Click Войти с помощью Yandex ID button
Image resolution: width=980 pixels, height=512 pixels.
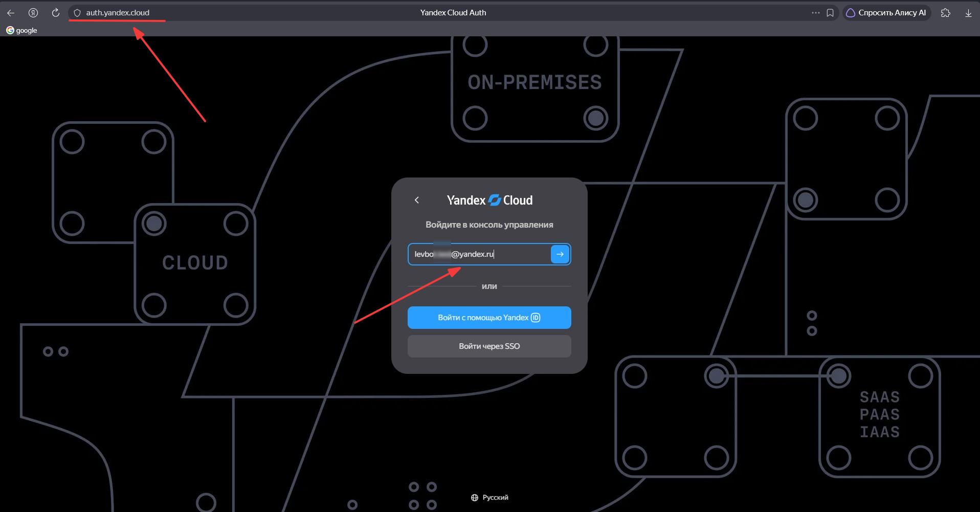(489, 318)
